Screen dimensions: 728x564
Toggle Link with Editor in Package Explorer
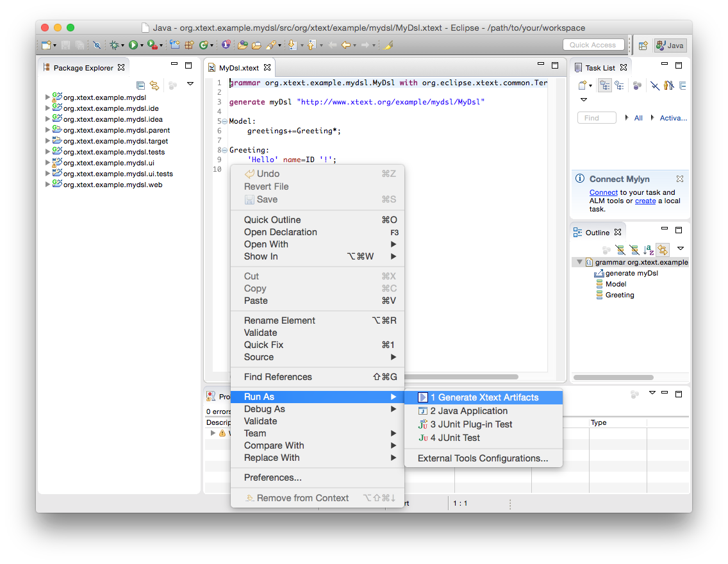pyautogui.click(x=154, y=85)
